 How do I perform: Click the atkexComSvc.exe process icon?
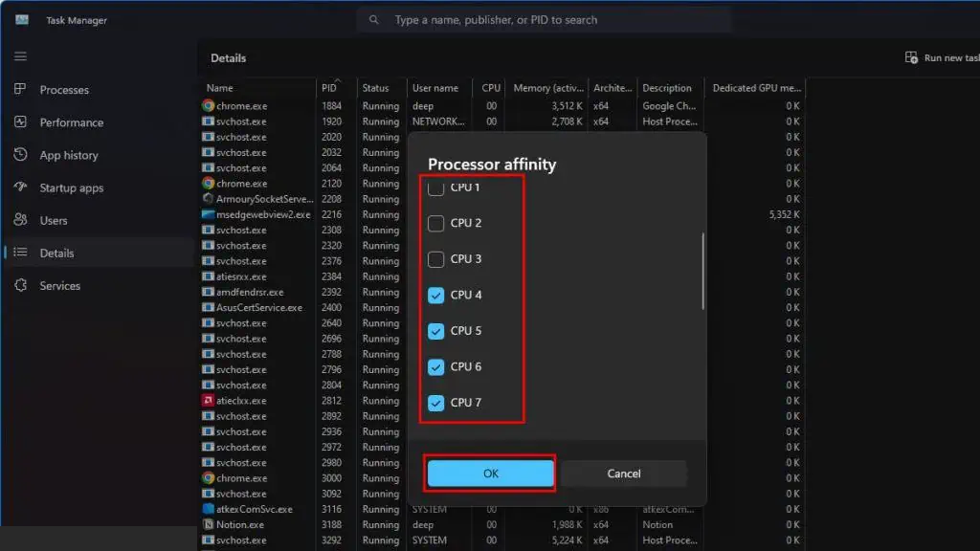[x=208, y=509]
